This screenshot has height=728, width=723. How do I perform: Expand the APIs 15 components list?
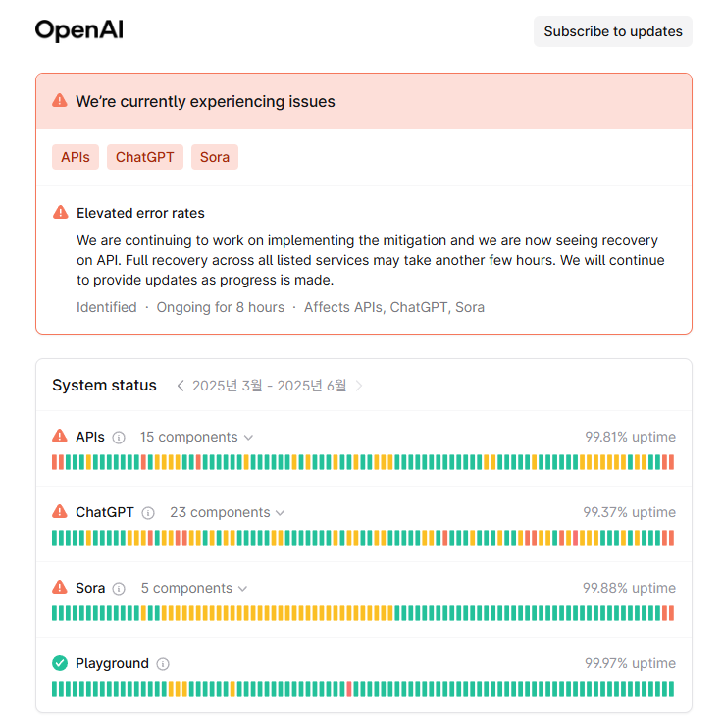[x=196, y=438]
